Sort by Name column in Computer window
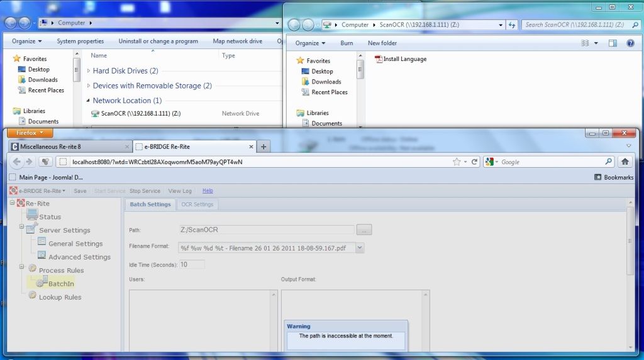 coord(99,55)
